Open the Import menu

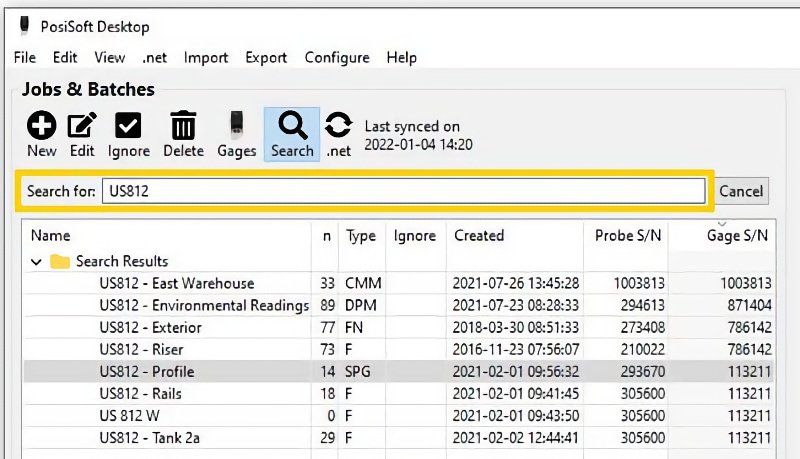(206, 58)
